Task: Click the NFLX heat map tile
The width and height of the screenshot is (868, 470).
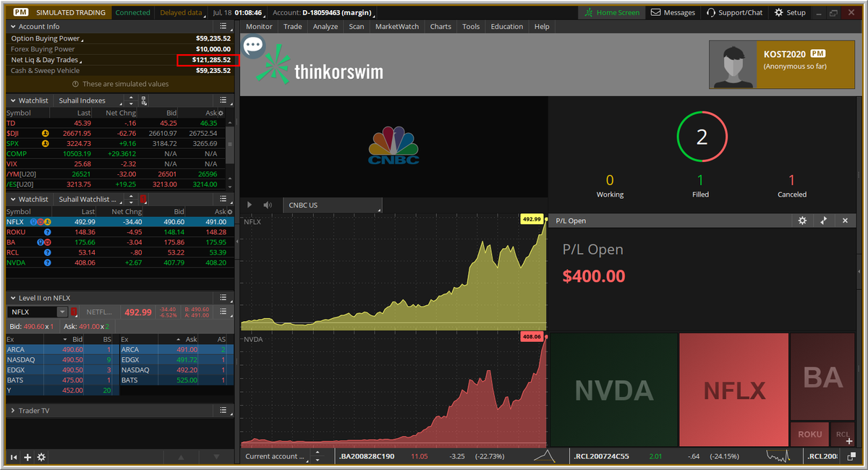Action: [734, 390]
